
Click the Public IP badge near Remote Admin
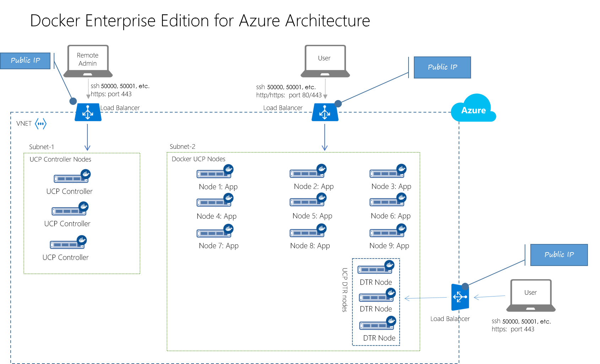pos(25,60)
